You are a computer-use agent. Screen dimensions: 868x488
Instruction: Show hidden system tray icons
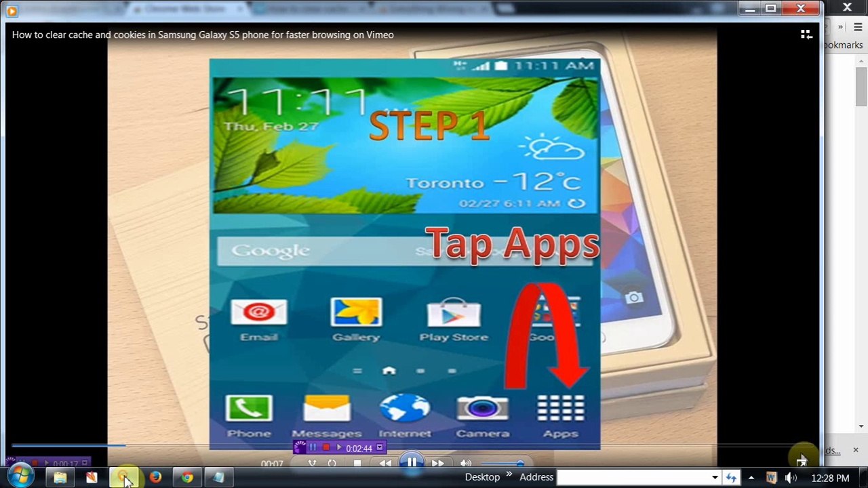751,478
